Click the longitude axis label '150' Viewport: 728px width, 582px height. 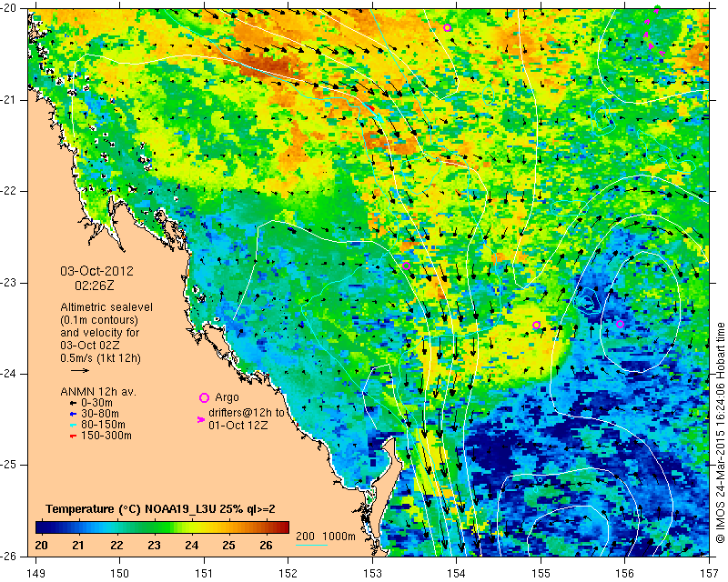coord(120,574)
